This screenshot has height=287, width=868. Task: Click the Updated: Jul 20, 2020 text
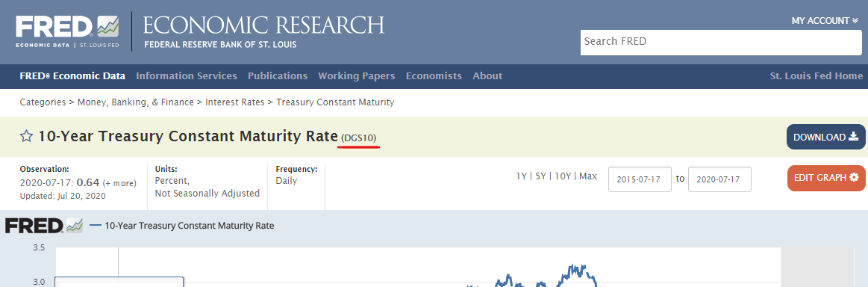coord(63,196)
